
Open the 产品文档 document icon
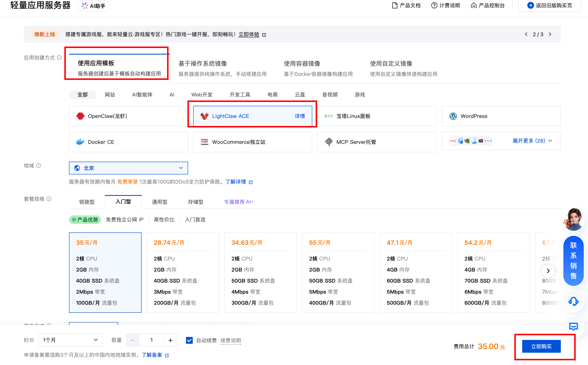point(395,5)
